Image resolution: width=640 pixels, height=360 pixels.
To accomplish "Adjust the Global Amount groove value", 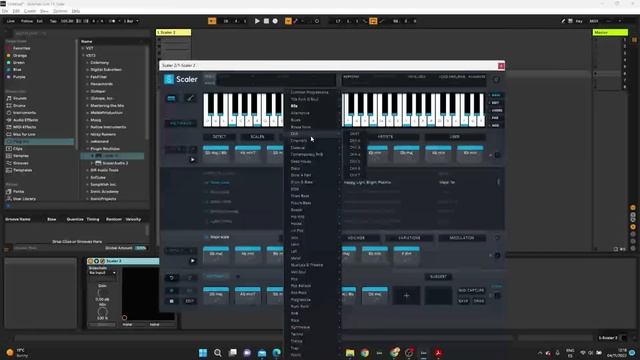I will pos(141,248).
